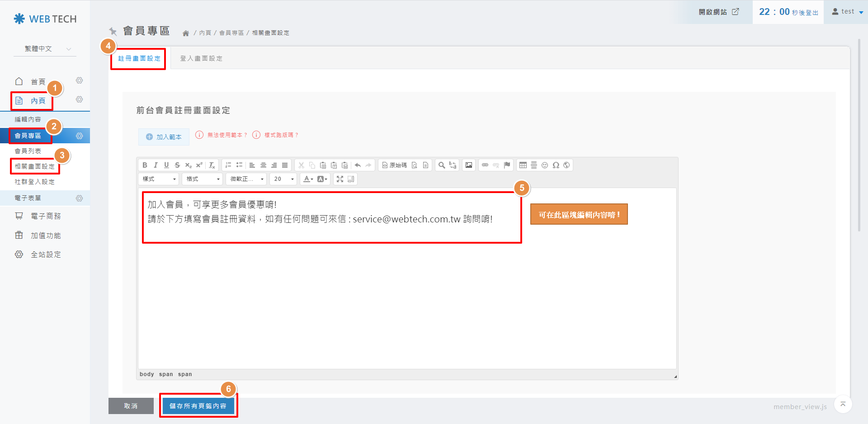Toggle the show blocks button
The image size is (868, 424).
point(351,179)
